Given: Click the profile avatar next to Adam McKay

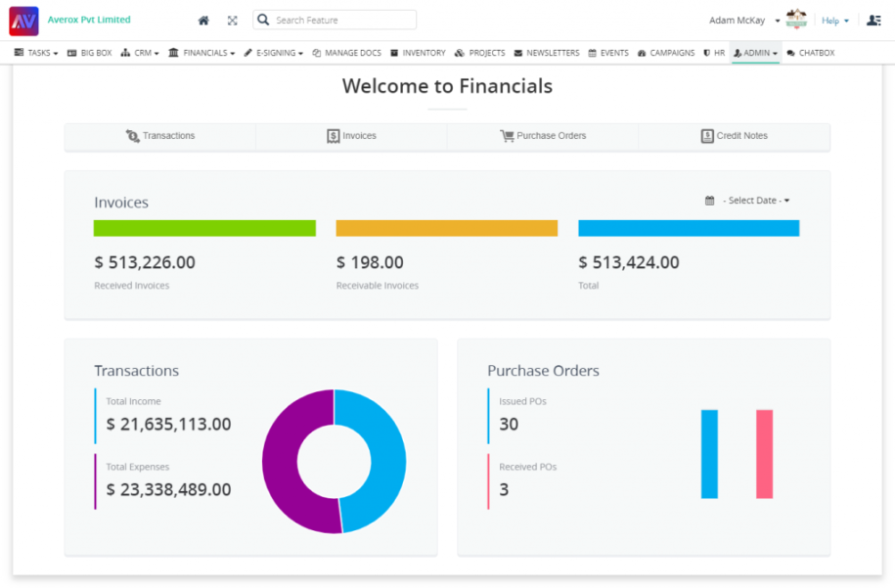Looking at the screenshot, I should (x=795, y=19).
